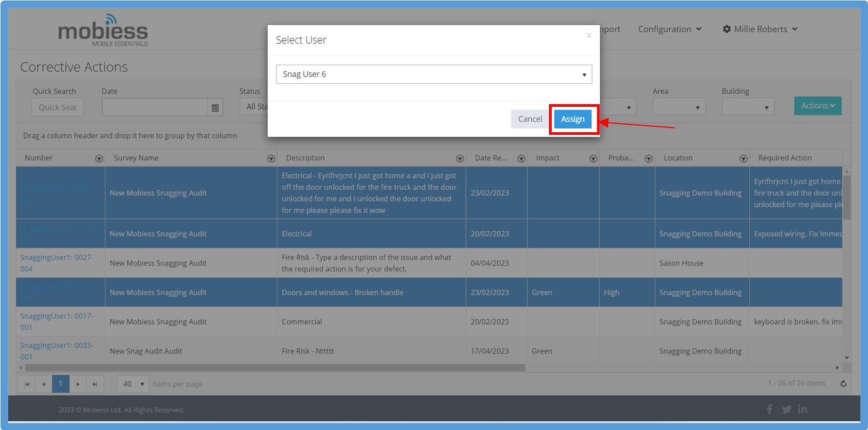Screen dimensions: 868x430
Task: Filter the Number column
Action: [99, 159]
